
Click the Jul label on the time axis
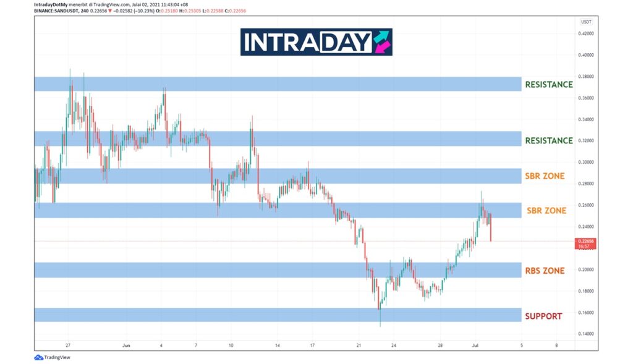[475, 345]
